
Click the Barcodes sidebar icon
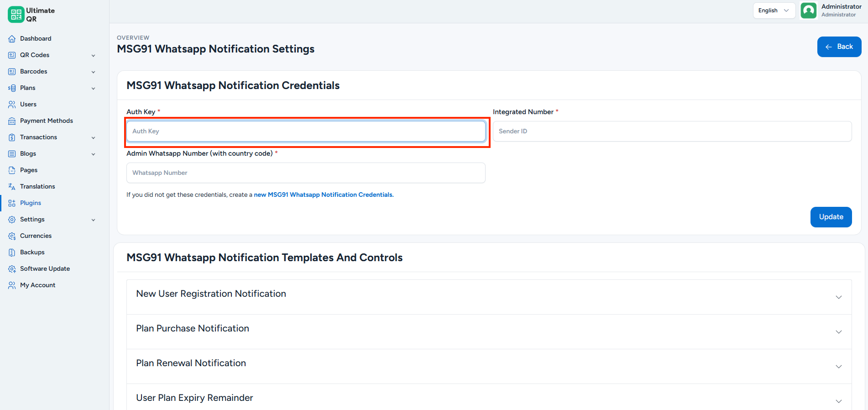tap(12, 72)
